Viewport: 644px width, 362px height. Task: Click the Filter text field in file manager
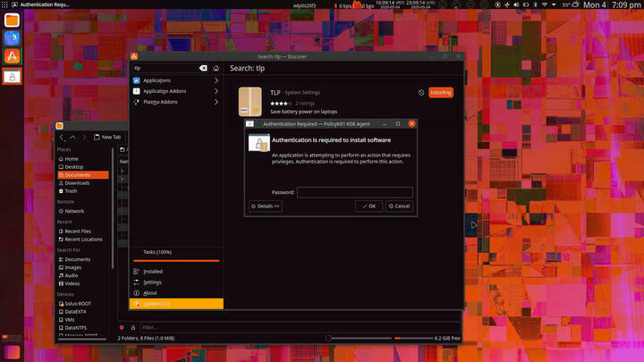point(300,327)
